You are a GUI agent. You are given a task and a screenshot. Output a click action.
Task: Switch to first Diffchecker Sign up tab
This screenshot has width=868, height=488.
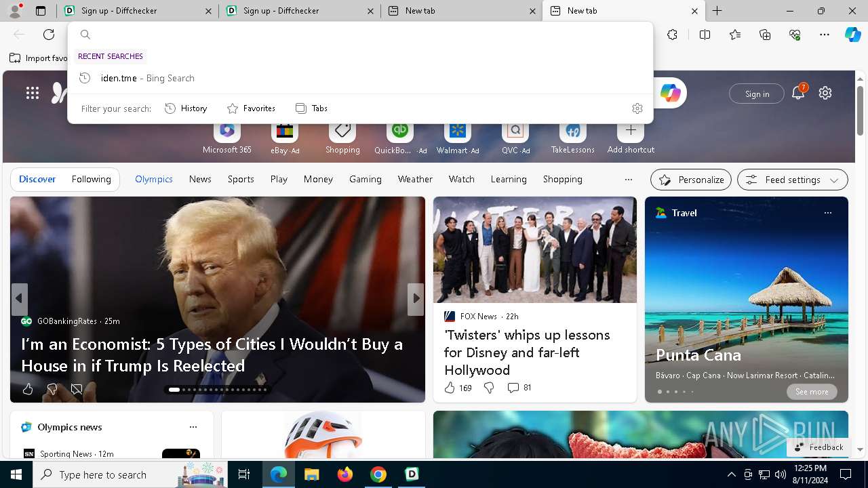coord(138,11)
